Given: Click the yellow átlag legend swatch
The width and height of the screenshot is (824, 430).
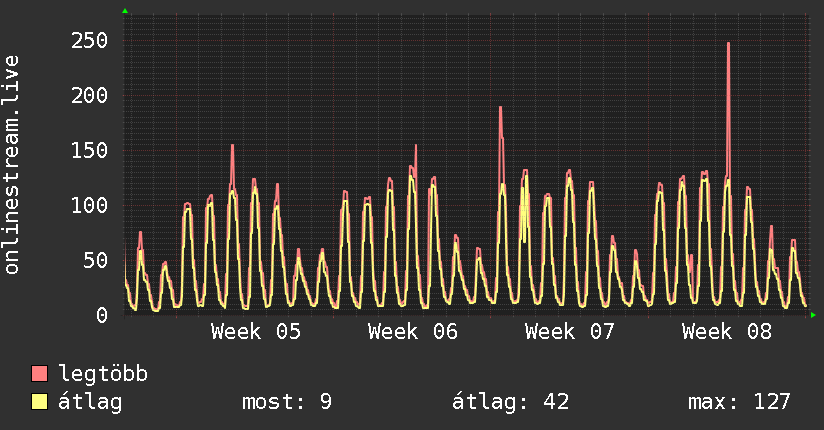Looking at the screenshot, I should (39, 402).
